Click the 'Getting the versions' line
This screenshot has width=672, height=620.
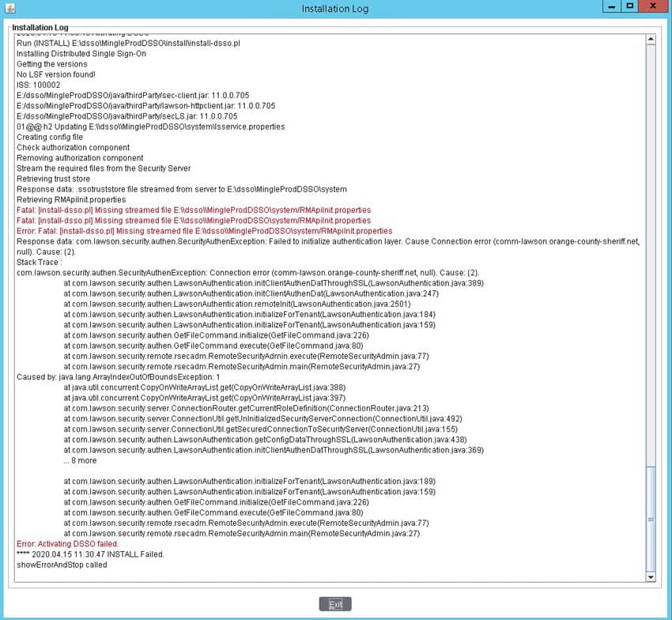tap(52, 64)
